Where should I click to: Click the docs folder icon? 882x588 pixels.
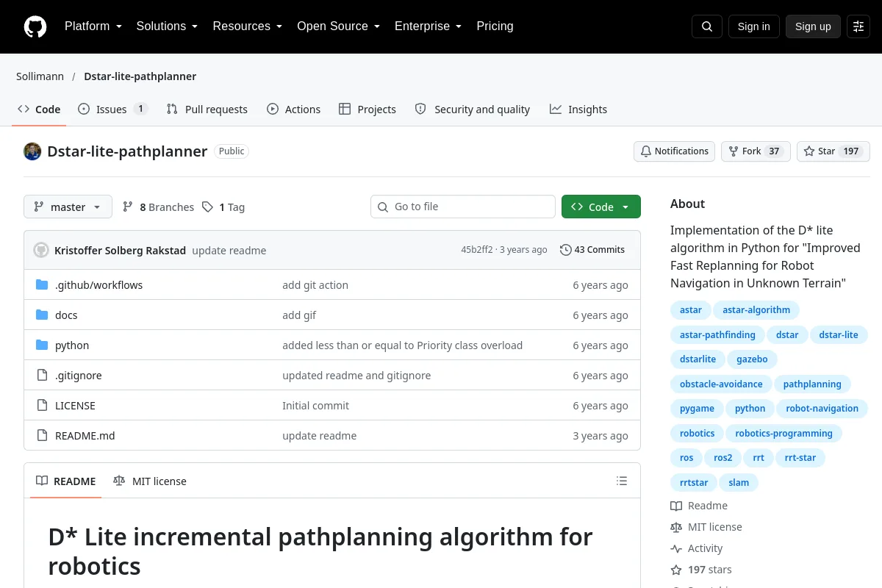click(x=42, y=315)
